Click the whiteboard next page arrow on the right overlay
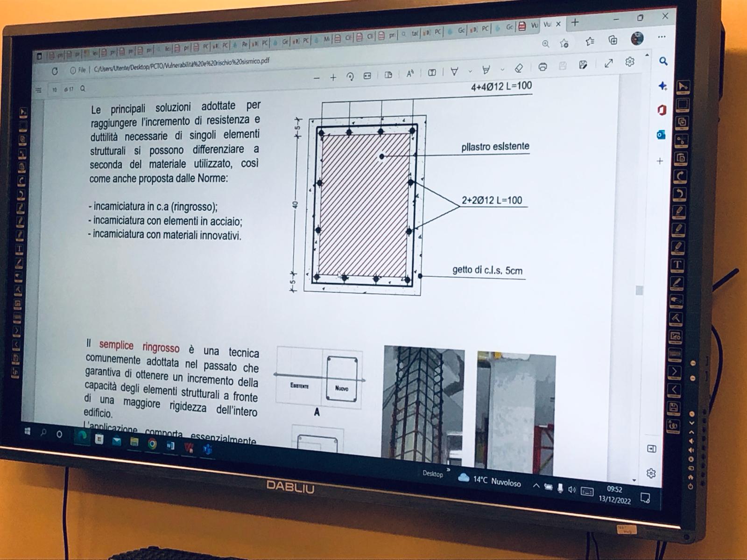 pos(675,371)
